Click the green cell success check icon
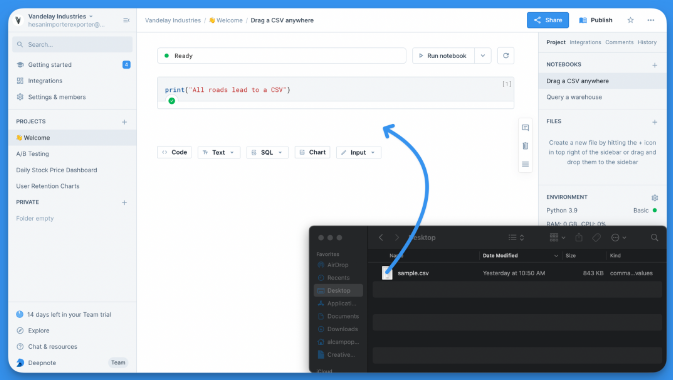This screenshot has width=673, height=380. point(172,101)
